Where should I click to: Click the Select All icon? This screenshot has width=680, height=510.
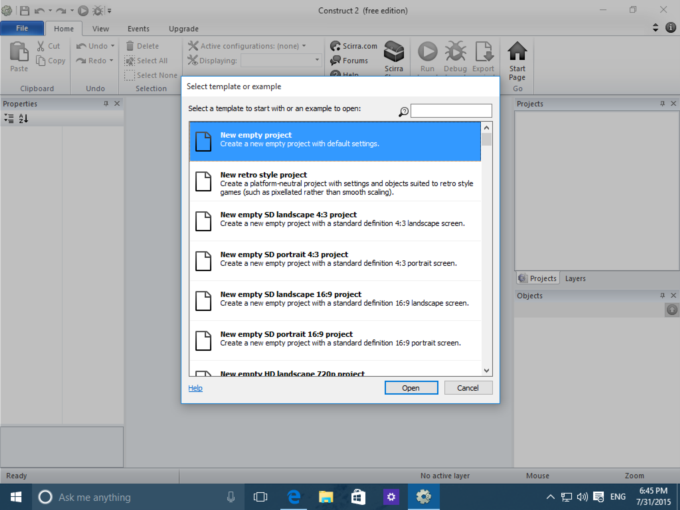coord(130,61)
